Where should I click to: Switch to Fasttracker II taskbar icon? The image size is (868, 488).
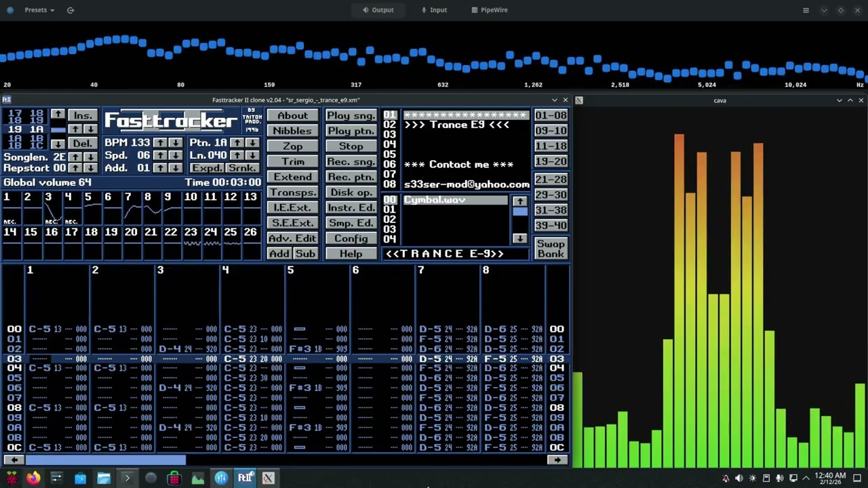245,478
